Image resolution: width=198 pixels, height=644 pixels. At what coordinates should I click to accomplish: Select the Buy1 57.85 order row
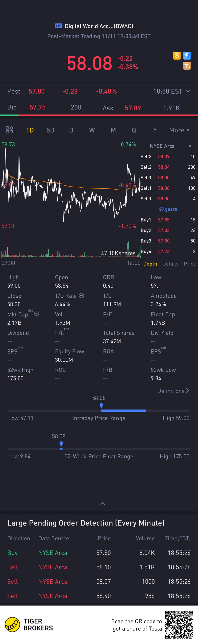(x=168, y=220)
